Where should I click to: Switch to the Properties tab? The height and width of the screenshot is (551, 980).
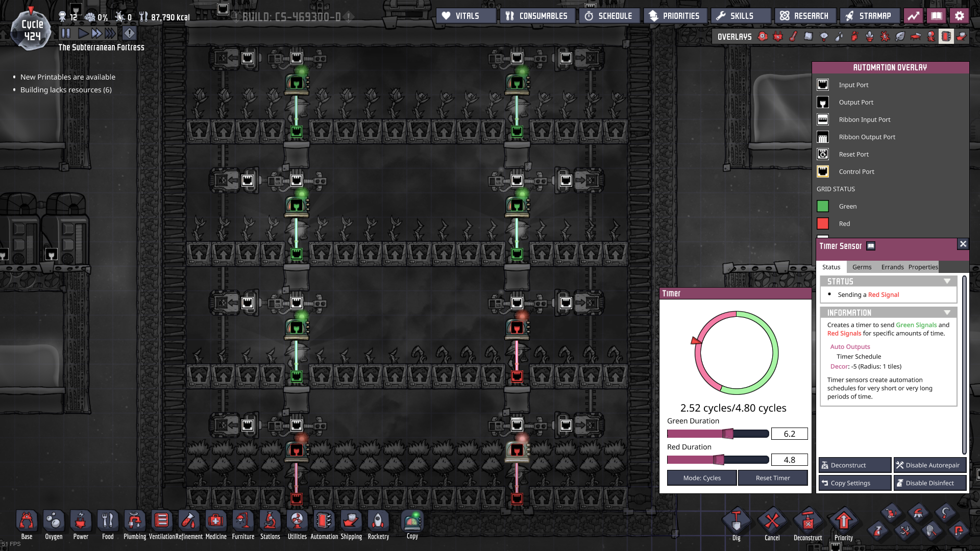click(923, 267)
